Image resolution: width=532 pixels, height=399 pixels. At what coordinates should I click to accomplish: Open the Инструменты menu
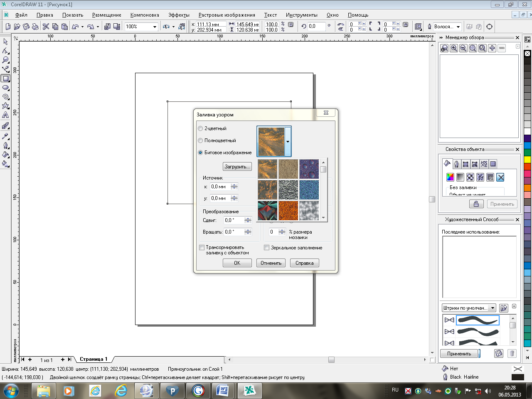click(x=302, y=15)
